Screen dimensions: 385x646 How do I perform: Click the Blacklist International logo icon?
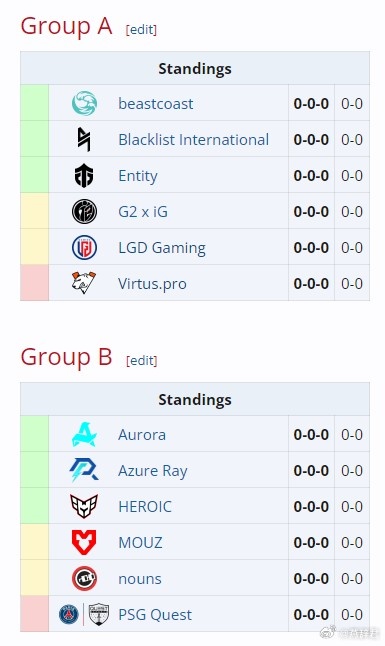[x=85, y=139]
